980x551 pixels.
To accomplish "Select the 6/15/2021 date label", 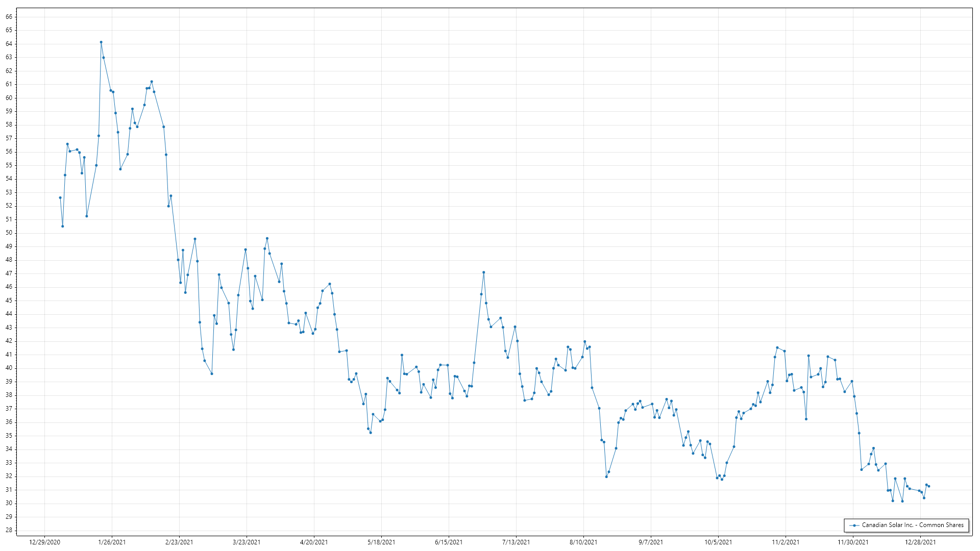I will [x=449, y=542].
